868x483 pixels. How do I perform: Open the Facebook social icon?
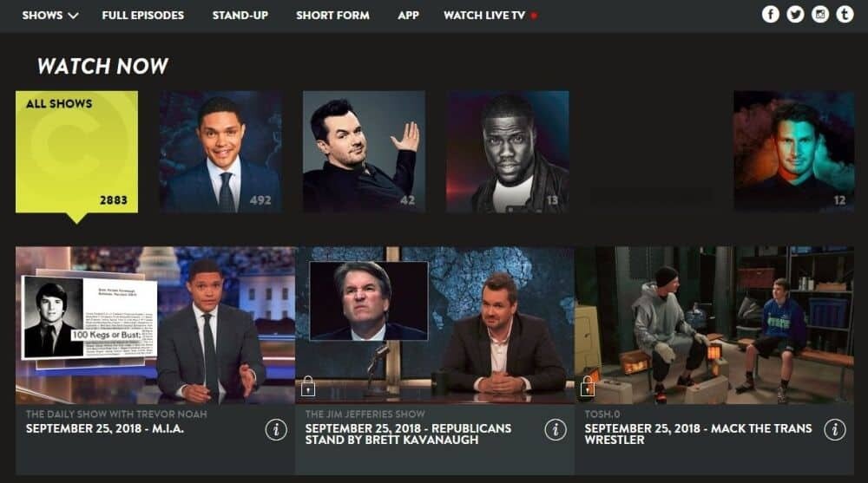(x=770, y=15)
